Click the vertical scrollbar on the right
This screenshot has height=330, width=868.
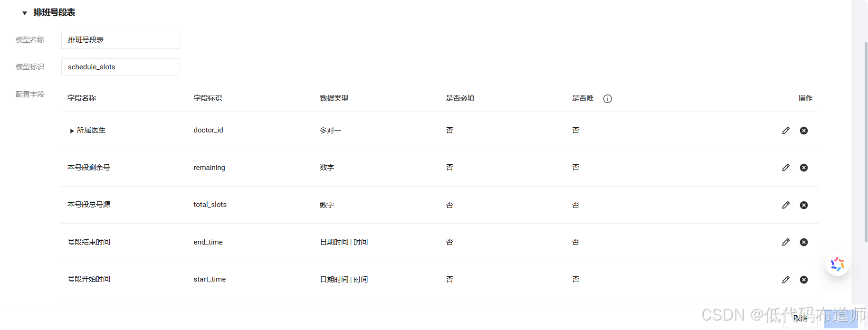click(866, 142)
